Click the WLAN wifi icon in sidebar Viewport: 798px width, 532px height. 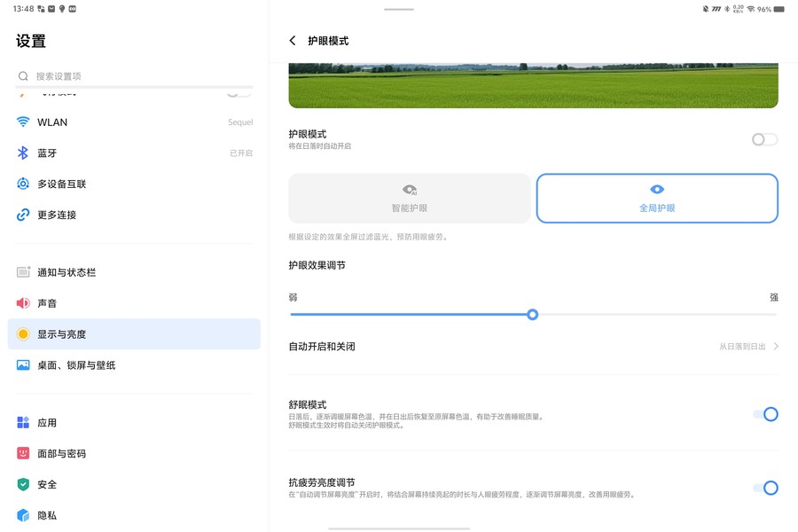tap(23, 122)
